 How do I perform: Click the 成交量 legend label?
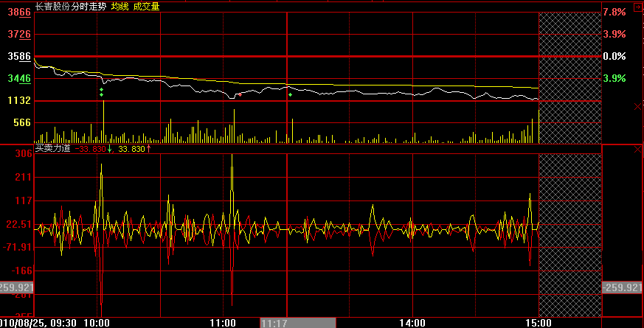[146, 7]
